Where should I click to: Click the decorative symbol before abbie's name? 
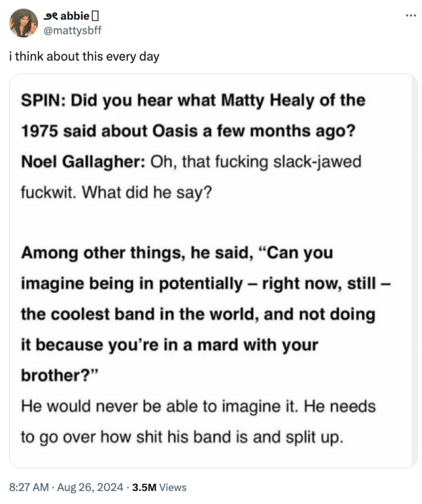tap(52, 16)
